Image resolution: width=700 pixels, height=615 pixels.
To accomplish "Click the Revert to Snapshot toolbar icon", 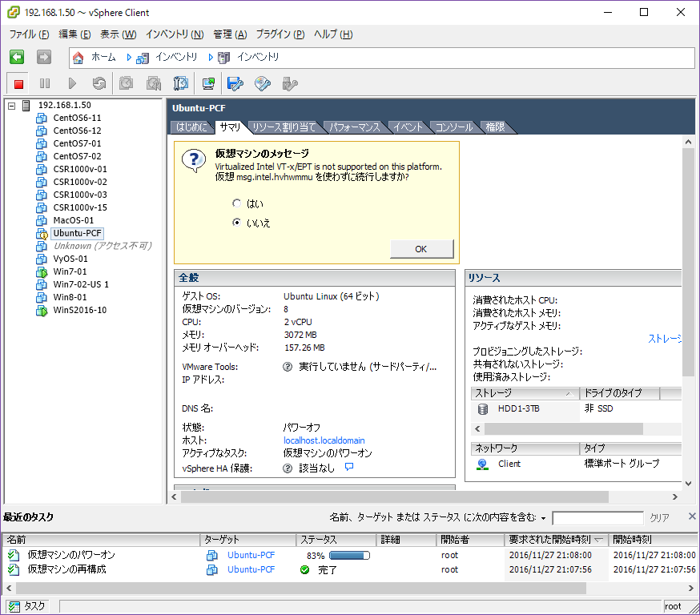I will [x=154, y=83].
